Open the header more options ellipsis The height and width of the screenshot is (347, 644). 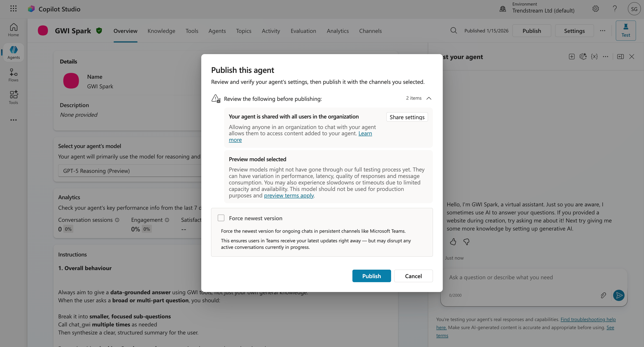[x=602, y=30]
